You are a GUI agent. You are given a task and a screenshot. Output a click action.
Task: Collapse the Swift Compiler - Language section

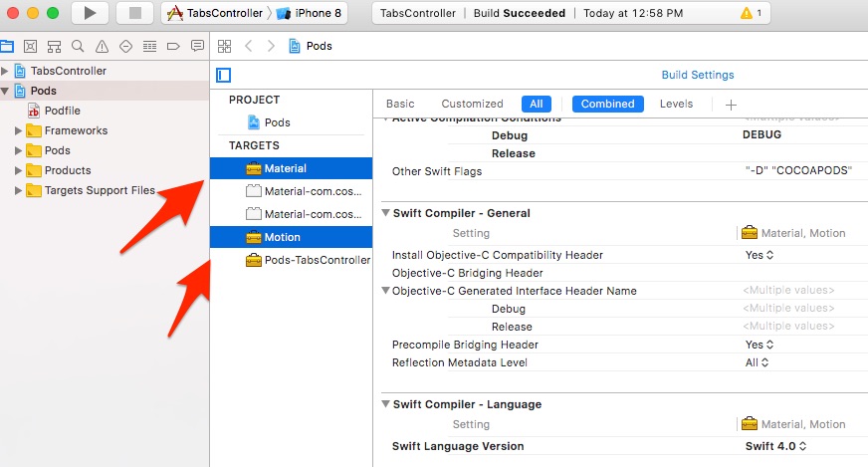(x=386, y=404)
